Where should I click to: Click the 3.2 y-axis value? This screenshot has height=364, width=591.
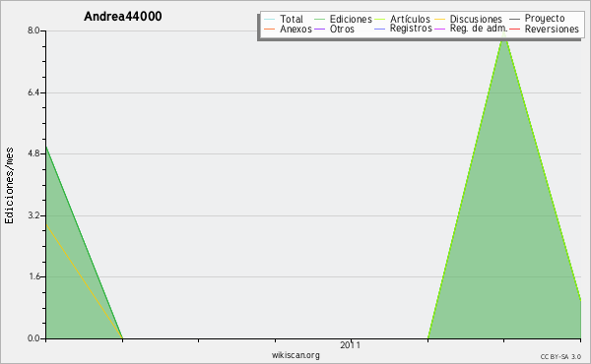tap(33, 215)
